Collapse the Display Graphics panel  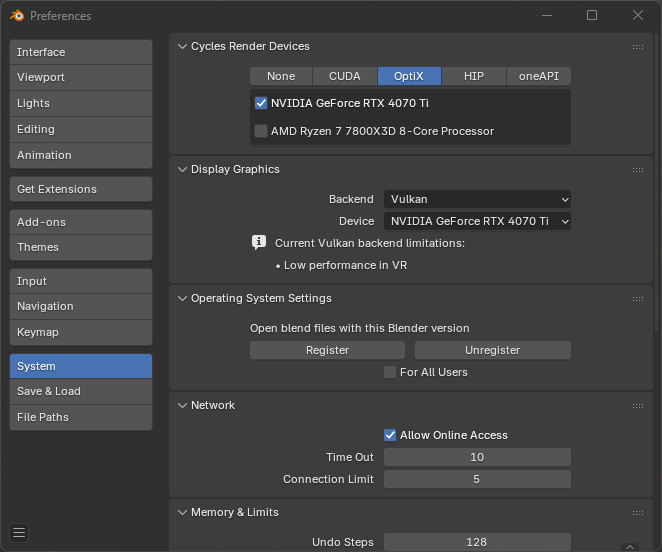pyautogui.click(x=182, y=169)
